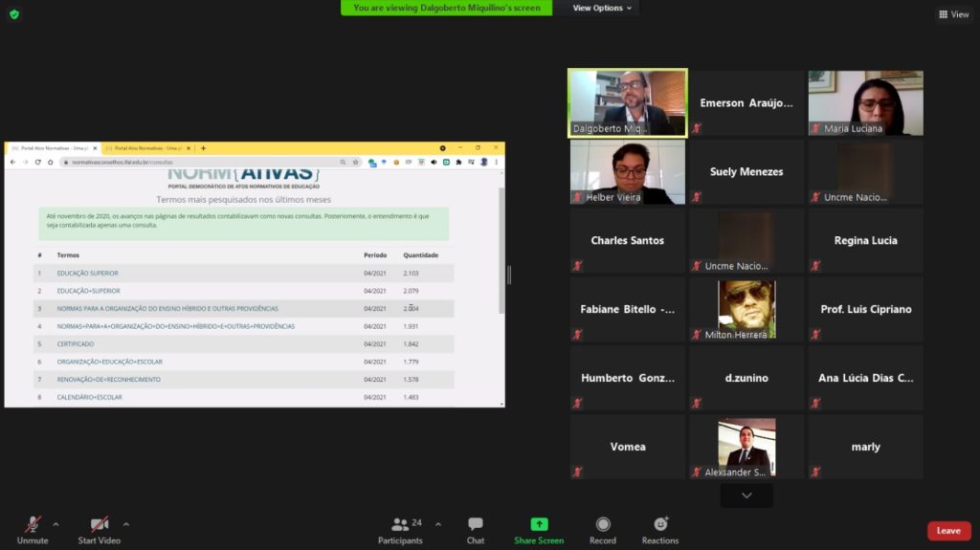Expand video options arrow beside Start Video
This screenshot has height=550, width=980.
click(x=125, y=524)
